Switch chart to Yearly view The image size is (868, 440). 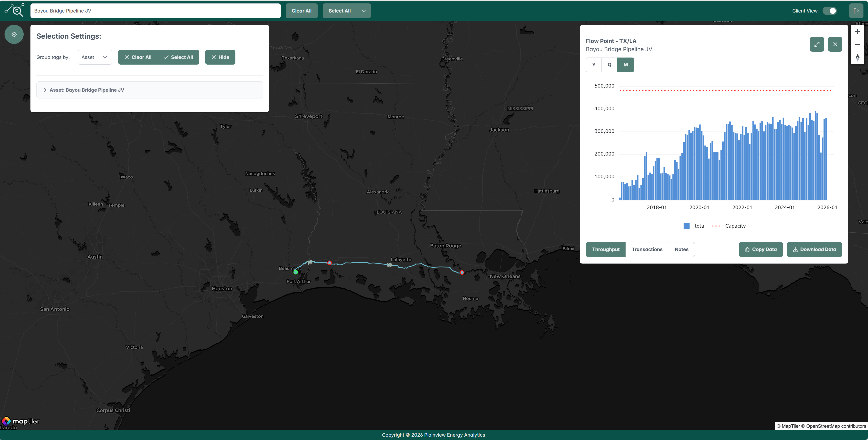pyautogui.click(x=593, y=65)
